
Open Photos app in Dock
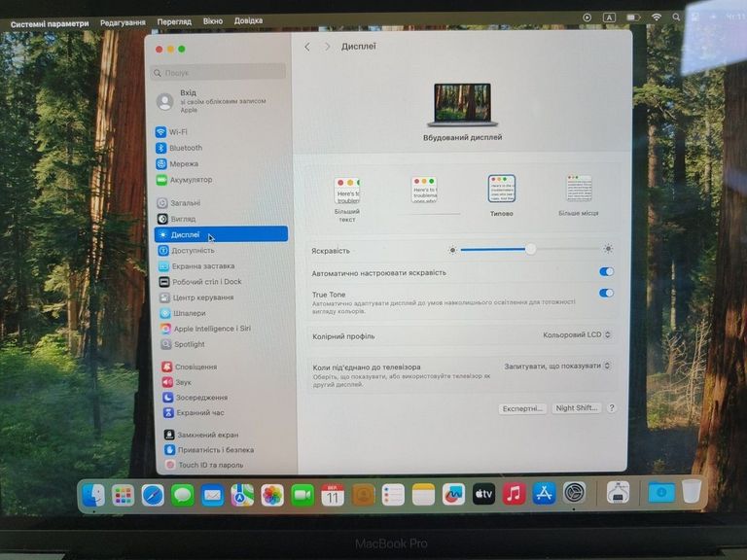tap(272, 496)
